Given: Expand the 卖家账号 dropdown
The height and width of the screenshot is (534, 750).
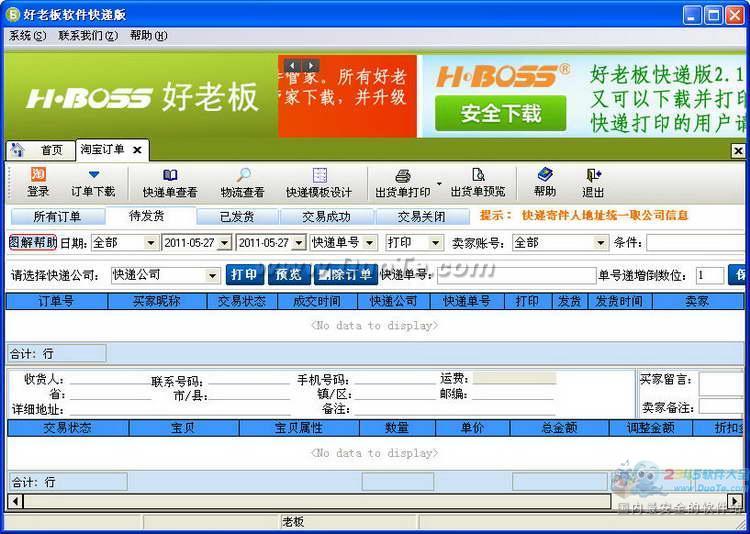Looking at the screenshot, I should [600, 243].
